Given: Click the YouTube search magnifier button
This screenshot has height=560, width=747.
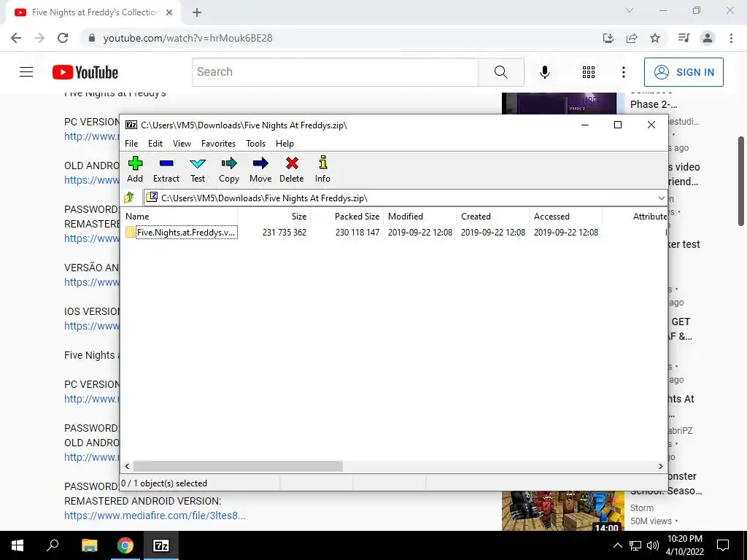Looking at the screenshot, I should (501, 72).
